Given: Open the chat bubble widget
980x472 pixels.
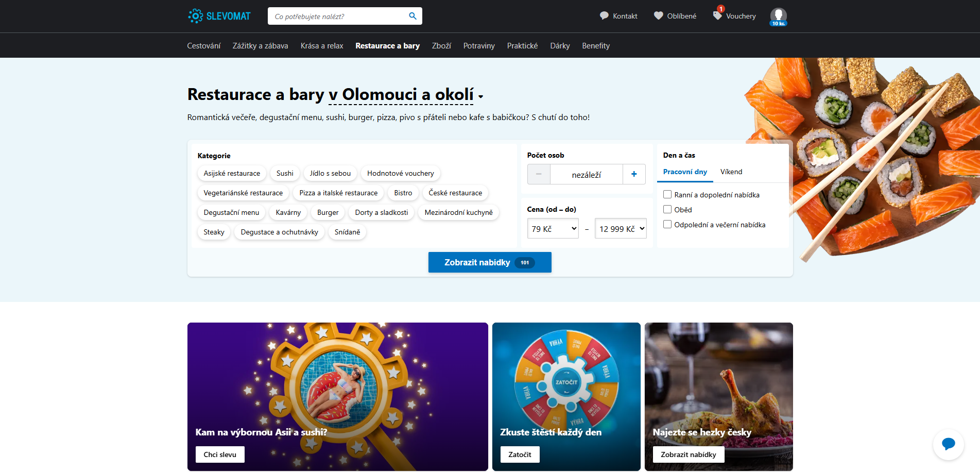Looking at the screenshot, I should coord(948,444).
